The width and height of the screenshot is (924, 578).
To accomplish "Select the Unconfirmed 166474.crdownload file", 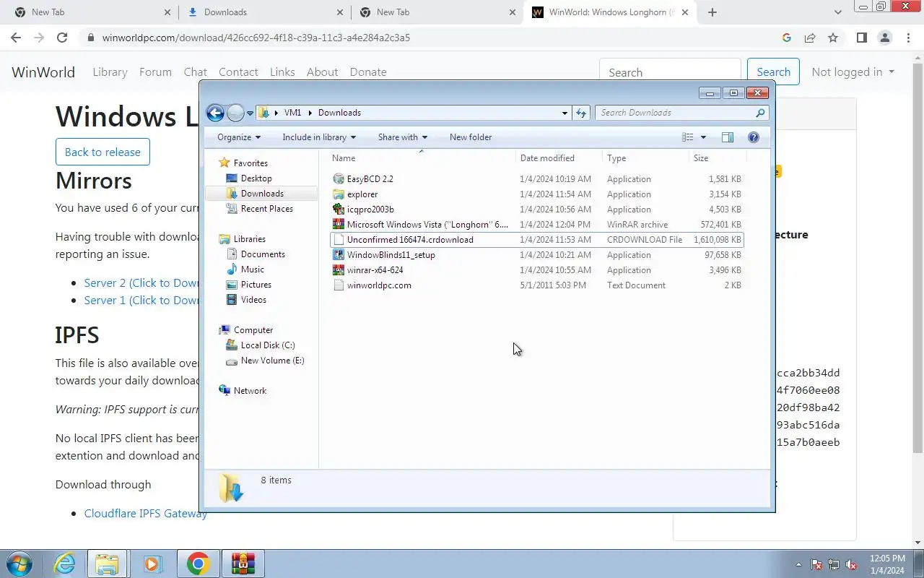I will (x=536, y=240).
